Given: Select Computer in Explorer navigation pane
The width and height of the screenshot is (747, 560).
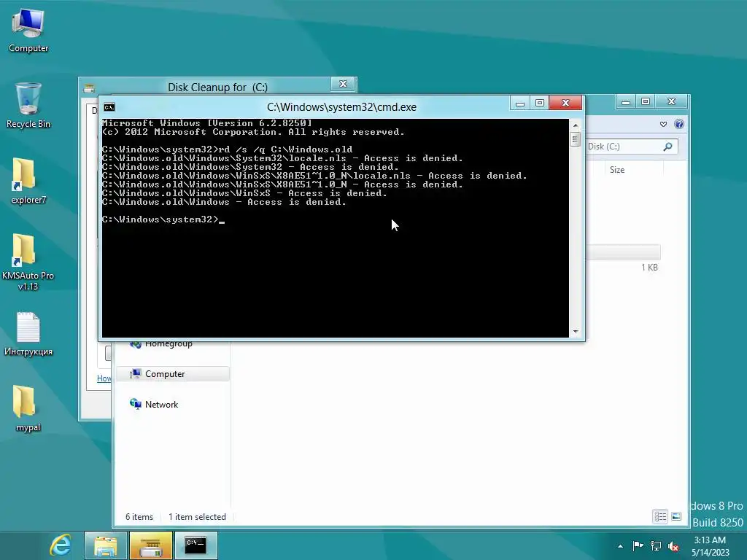Looking at the screenshot, I should (x=172, y=374).
